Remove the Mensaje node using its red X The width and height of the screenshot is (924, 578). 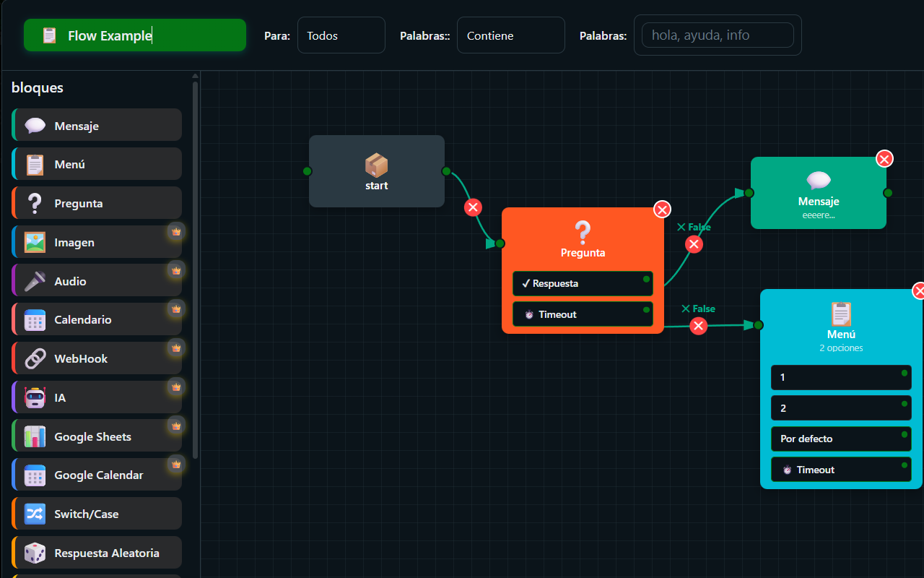point(884,158)
